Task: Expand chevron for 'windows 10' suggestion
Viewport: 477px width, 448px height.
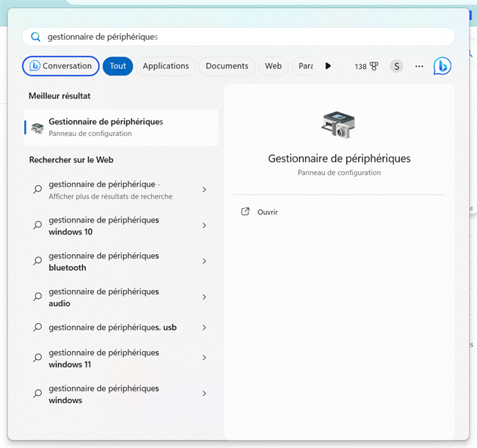Action: click(204, 225)
